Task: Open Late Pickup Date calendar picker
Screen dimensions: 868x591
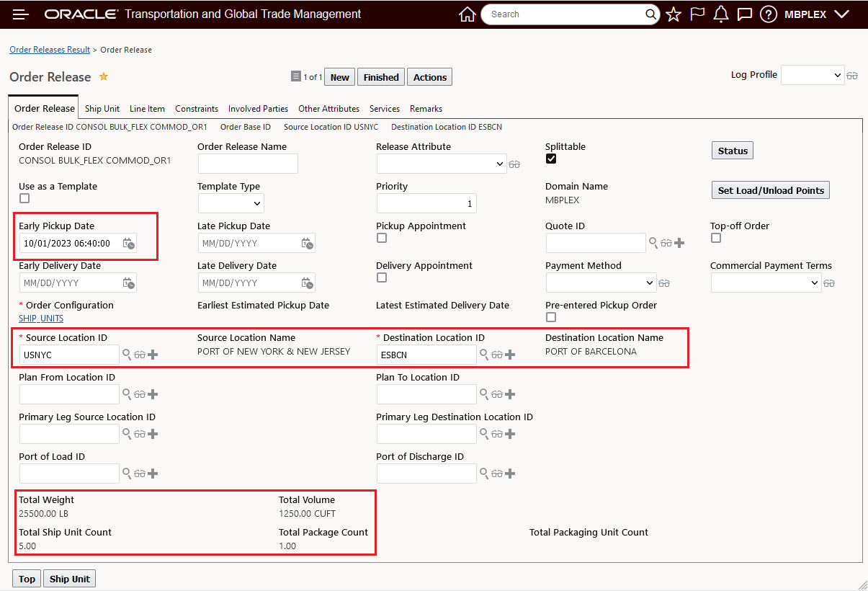Action: [x=307, y=244]
